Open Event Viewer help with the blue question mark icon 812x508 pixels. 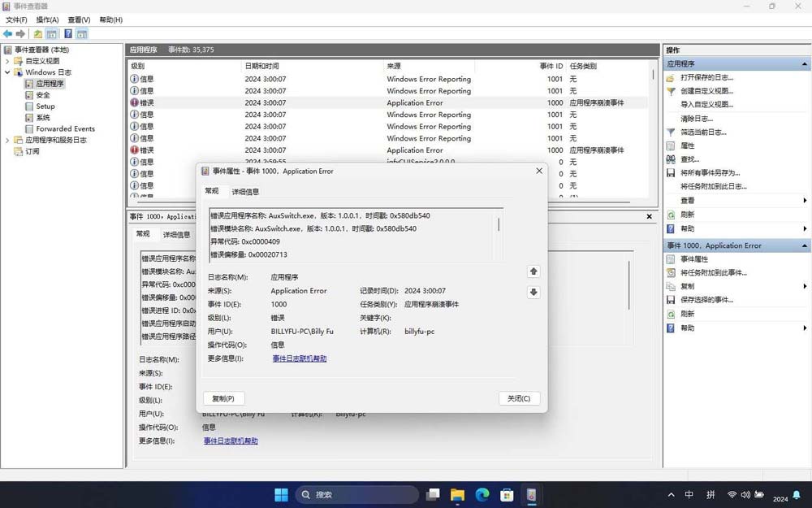[x=69, y=33]
